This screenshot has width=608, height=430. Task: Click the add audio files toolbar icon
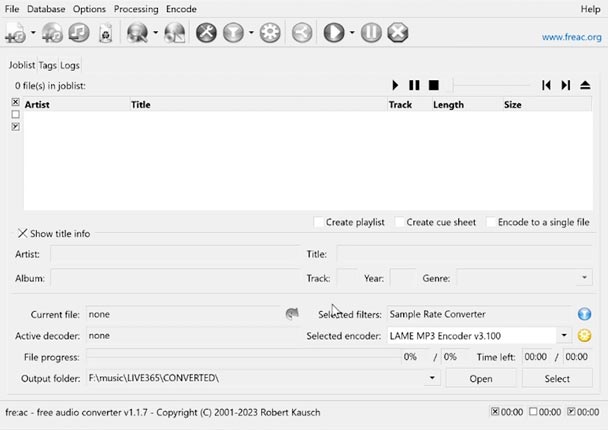tap(15, 34)
